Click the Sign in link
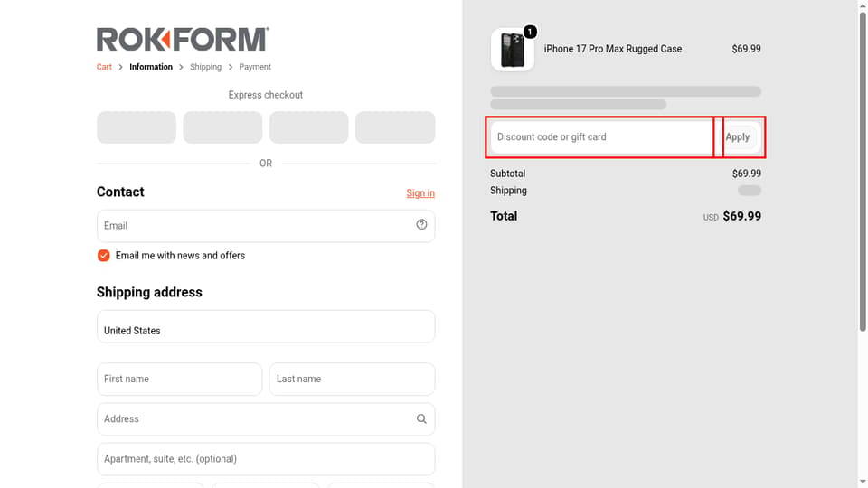Viewport: 868px width, 488px height. point(420,193)
